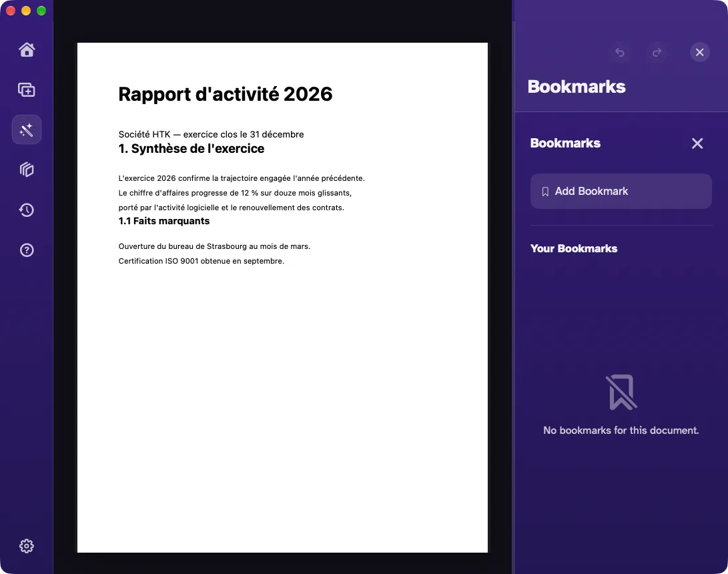Click the 'Certification ISO 9001' line
Screen dimensions: 728x574
click(x=201, y=261)
